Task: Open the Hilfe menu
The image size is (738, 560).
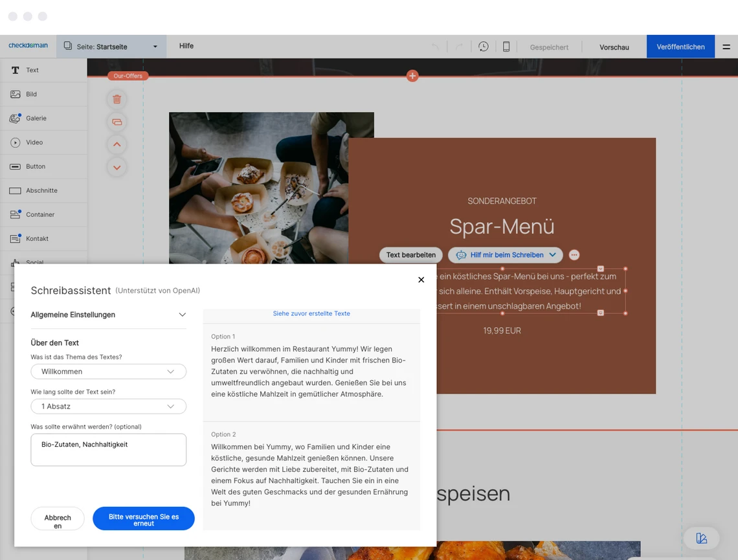Action: [x=186, y=46]
